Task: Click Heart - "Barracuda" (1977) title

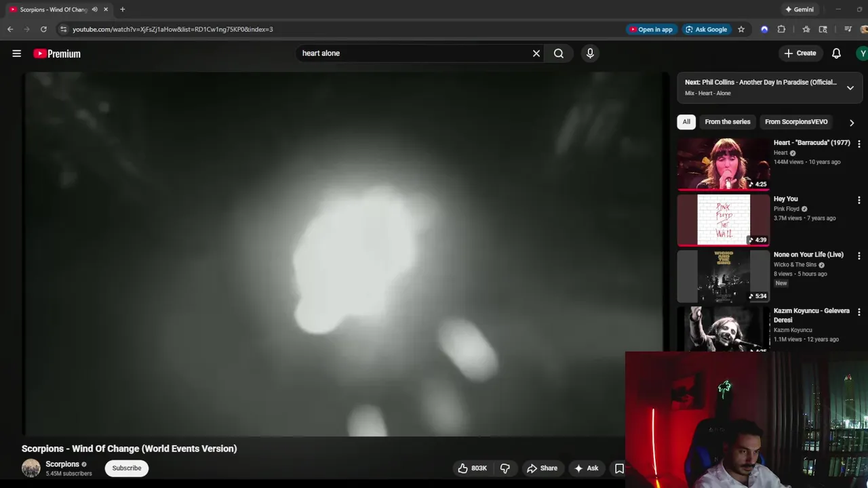Action: click(812, 143)
